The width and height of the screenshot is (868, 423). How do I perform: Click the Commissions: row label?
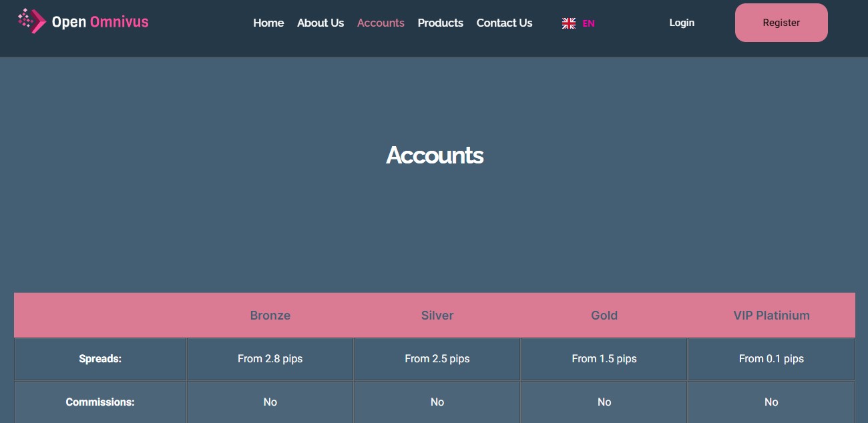tap(100, 402)
